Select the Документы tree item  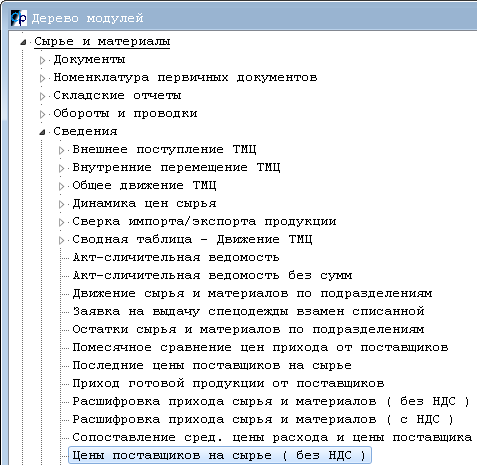pyautogui.click(x=89, y=60)
